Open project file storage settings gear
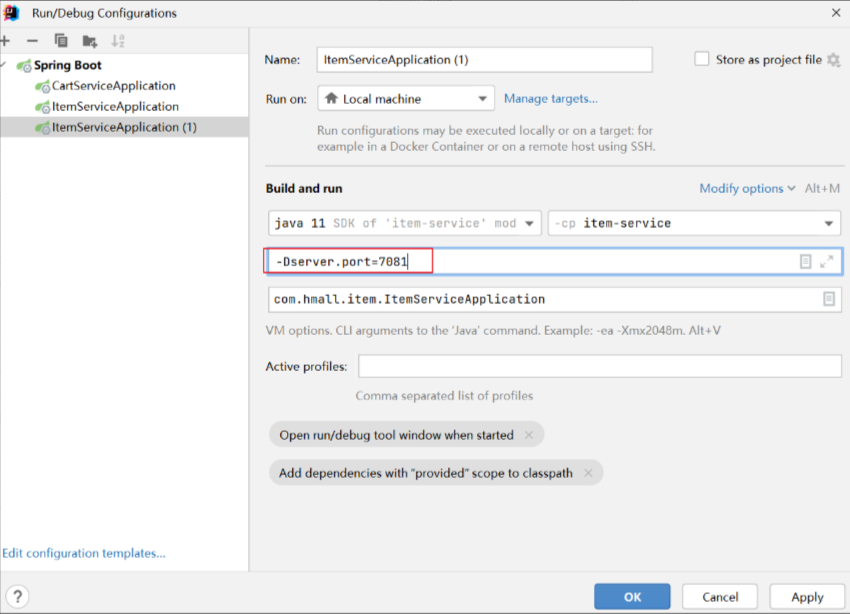Viewport: 850px width, 614px height. 834,60
